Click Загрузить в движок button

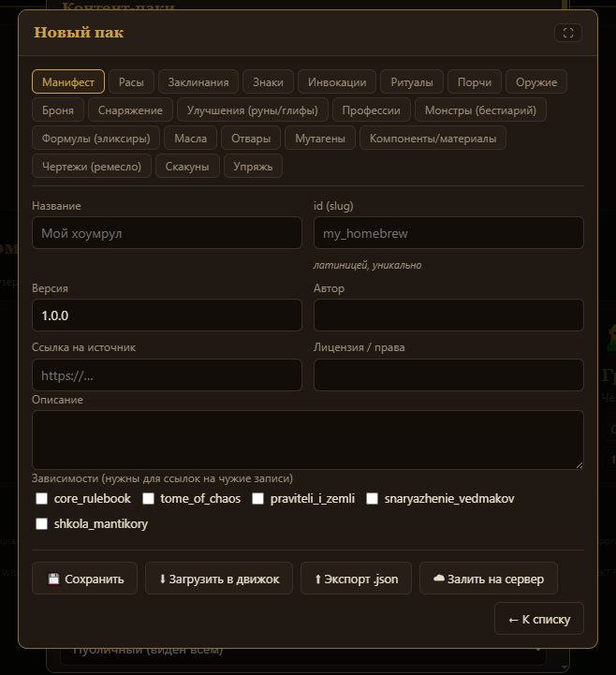click(x=219, y=579)
